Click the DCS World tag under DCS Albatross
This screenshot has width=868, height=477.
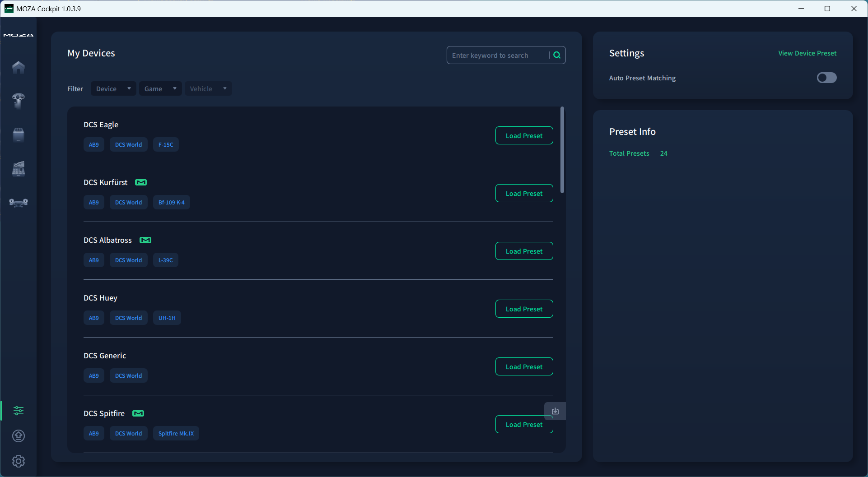[x=129, y=260]
